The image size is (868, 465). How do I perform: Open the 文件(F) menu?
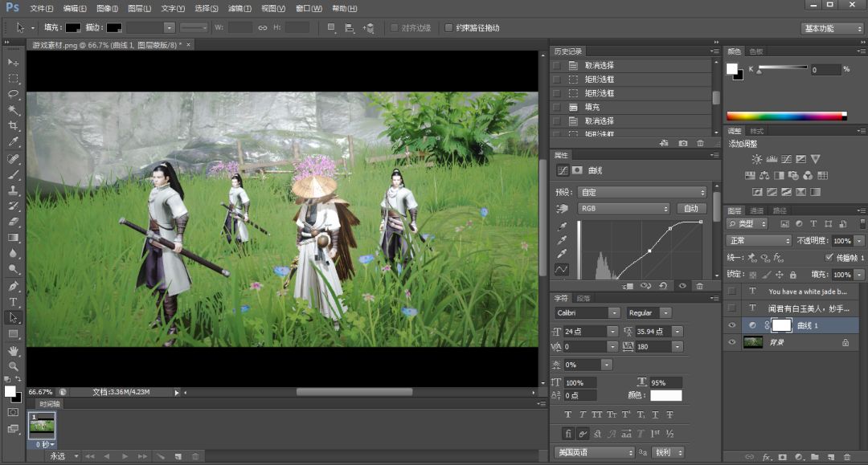(x=42, y=8)
